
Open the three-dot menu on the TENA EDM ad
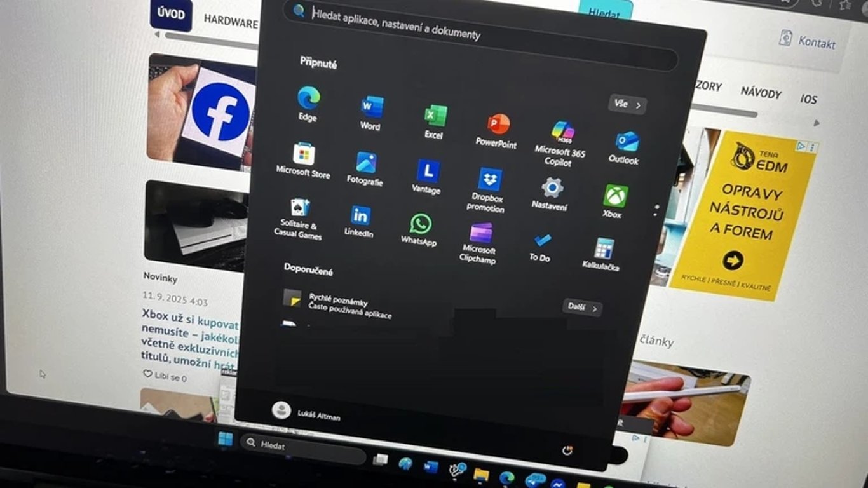coord(811,147)
